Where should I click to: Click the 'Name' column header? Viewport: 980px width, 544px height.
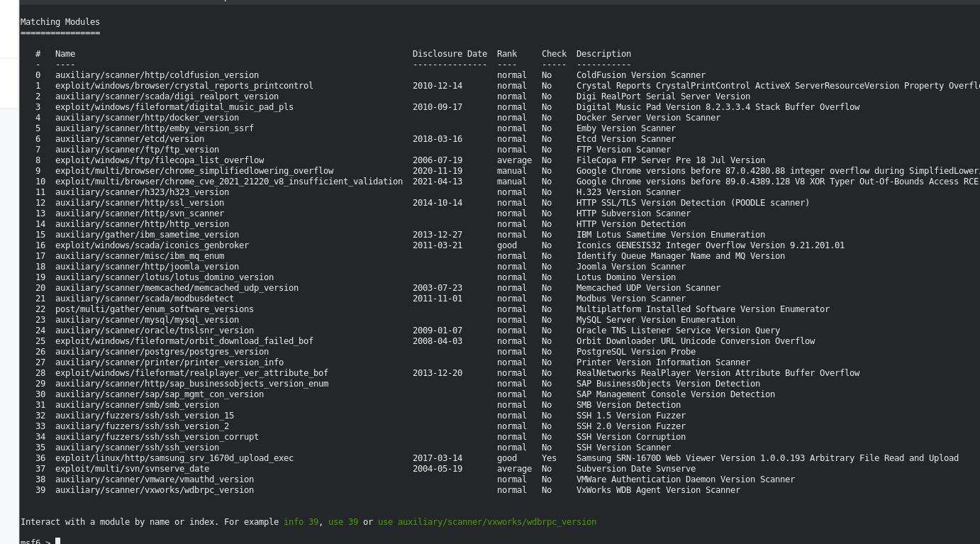(65, 54)
